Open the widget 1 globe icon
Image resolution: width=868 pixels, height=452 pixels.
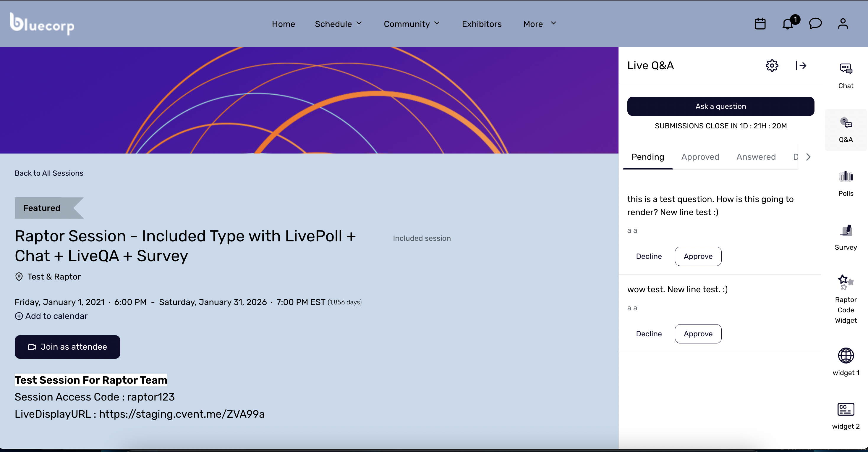846,356
